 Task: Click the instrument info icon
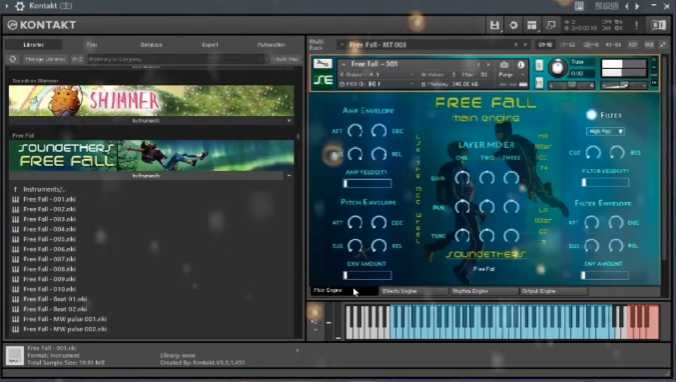point(521,65)
